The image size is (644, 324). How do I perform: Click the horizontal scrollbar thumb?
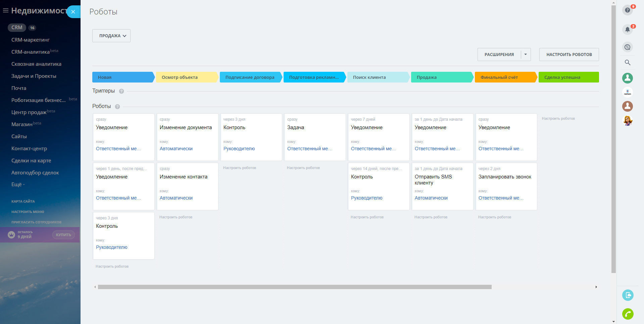tap(295, 287)
